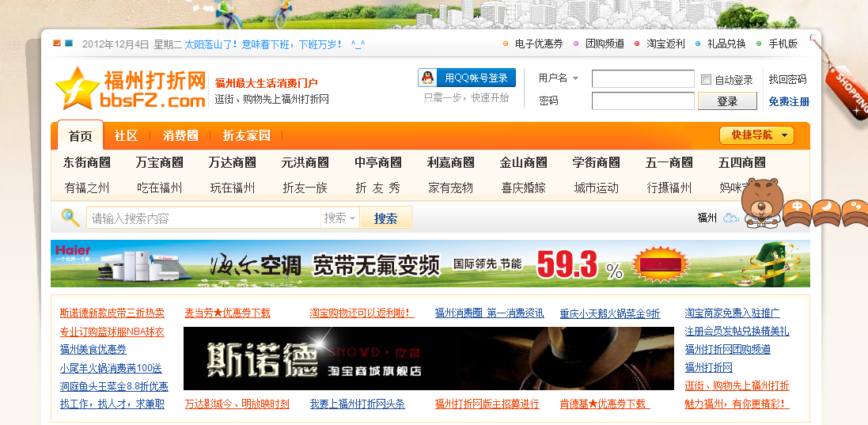Go to 五一商圈
The width and height of the screenshot is (868, 425).
[669, 163]
